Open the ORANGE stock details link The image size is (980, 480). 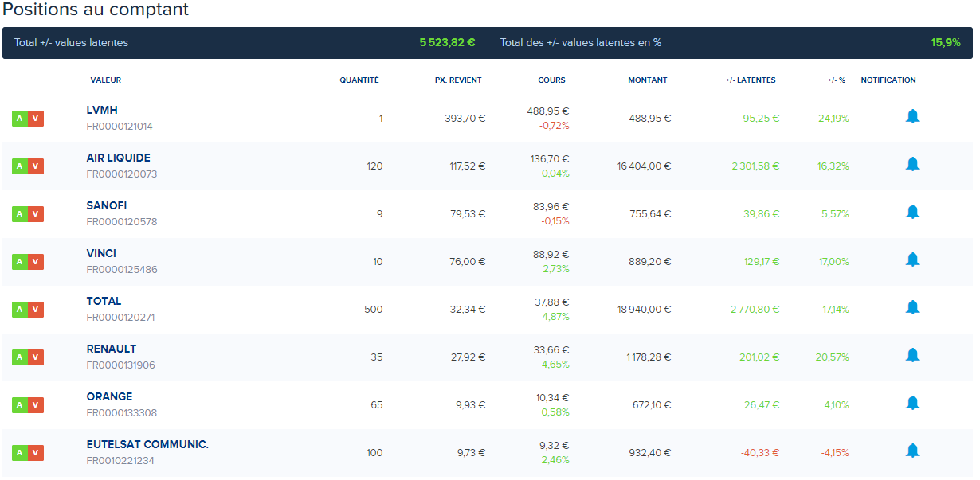(x=109, y=396)
